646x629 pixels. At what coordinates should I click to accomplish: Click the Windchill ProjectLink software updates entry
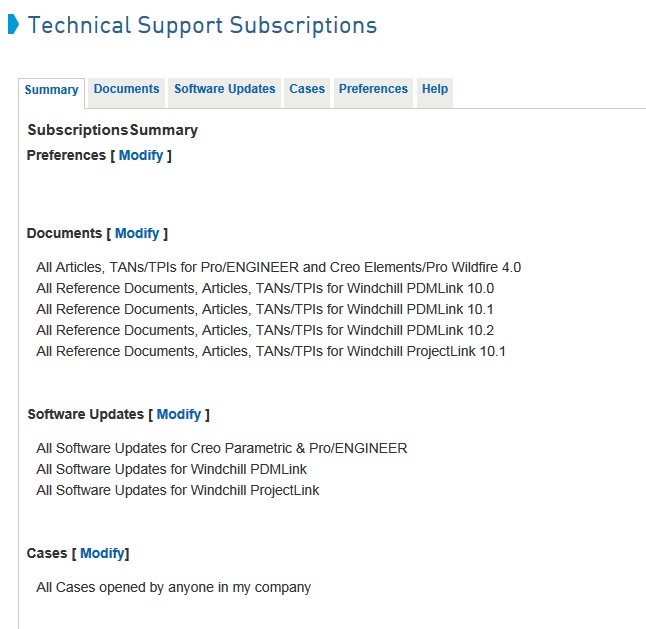tap(178, 490)
